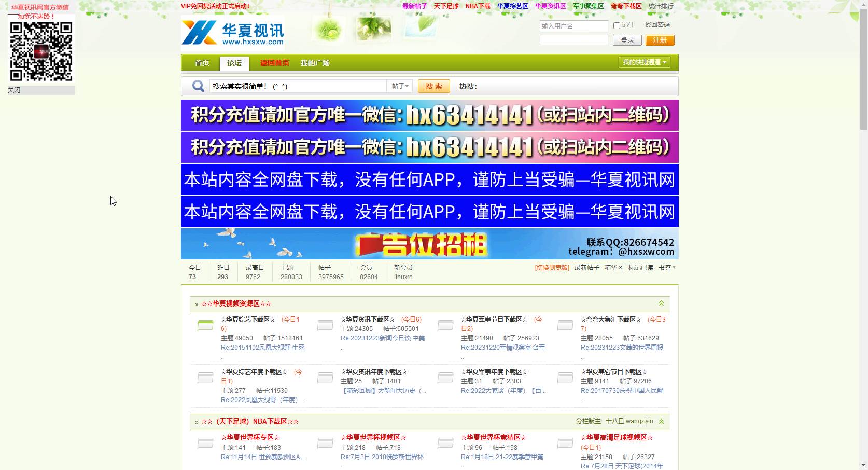Open the 返回首页 nav item

(x=275, y=63)
